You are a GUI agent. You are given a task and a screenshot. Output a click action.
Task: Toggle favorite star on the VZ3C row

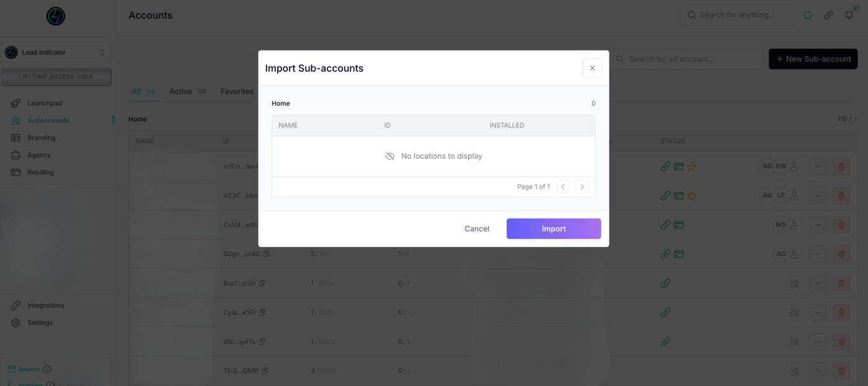pyautogui.click(x=691, y=195)
